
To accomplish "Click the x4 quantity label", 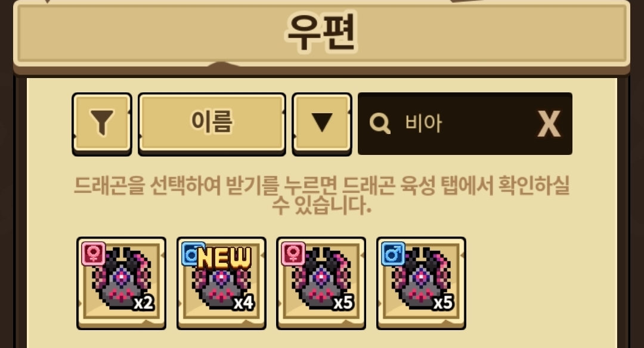I will pos(243,303).
